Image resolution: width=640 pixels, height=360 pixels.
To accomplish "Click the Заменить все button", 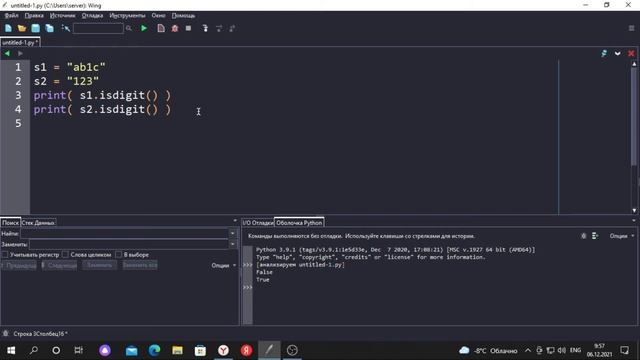I will [140, 265].
